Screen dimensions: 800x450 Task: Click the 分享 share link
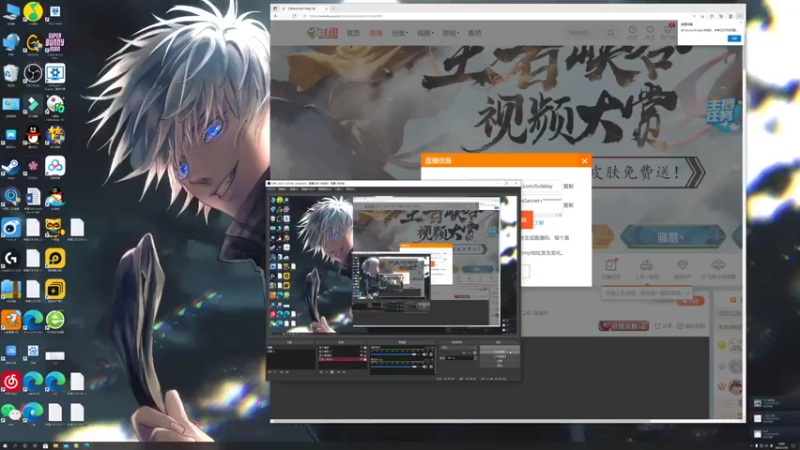tap(664, 326)
